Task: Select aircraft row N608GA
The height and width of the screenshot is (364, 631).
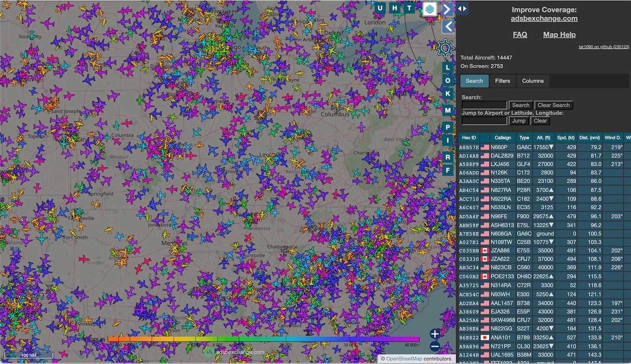Action: click(x=545, y=233)
